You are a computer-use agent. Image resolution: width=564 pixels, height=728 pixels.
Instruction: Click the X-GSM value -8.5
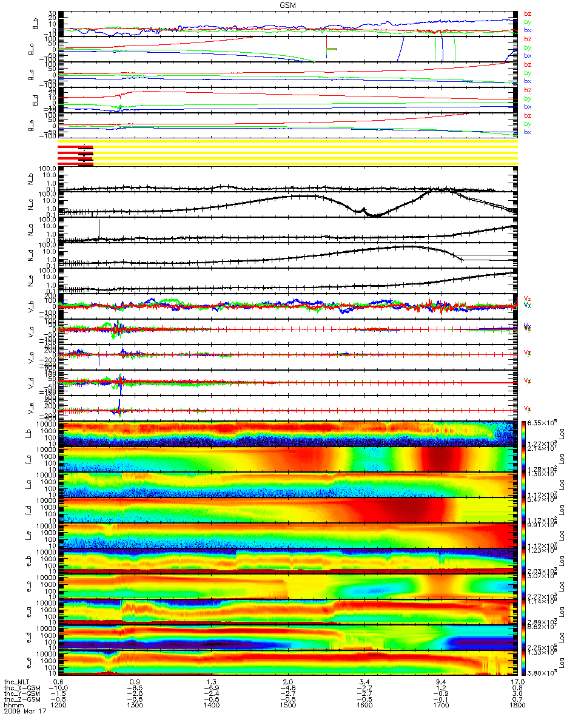(135, 688)
